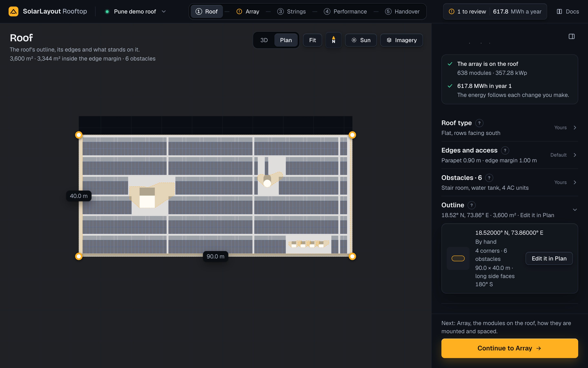The image size is (588, 368).
Task: Click Continue to Array
Action: pyautogui.click(x=510, y=348)
